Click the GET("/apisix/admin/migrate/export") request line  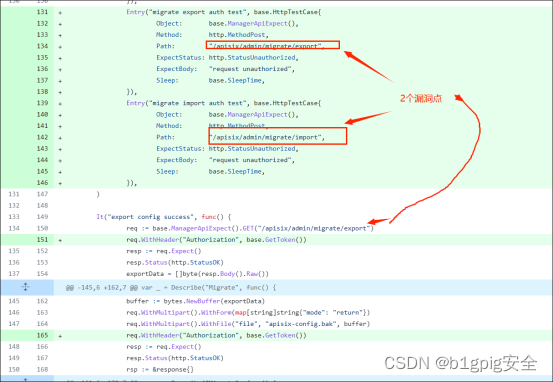250,228
